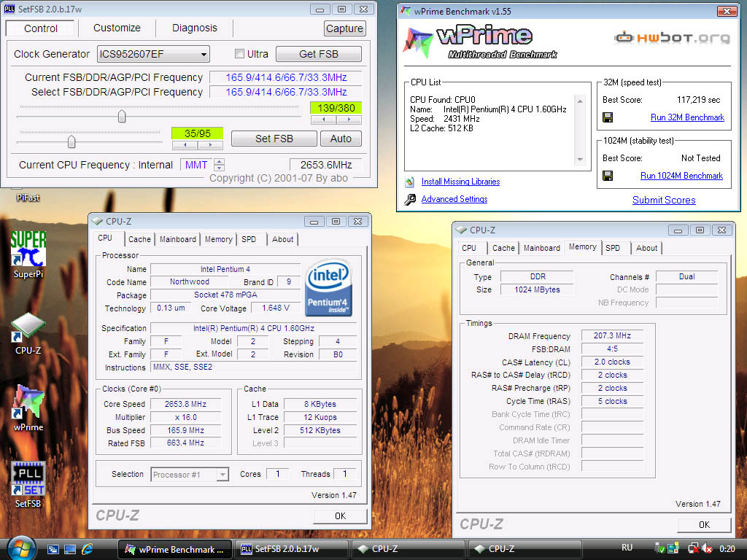Click the CPU List scrollbar up arrow
The image size is (747, 560).
580,101
